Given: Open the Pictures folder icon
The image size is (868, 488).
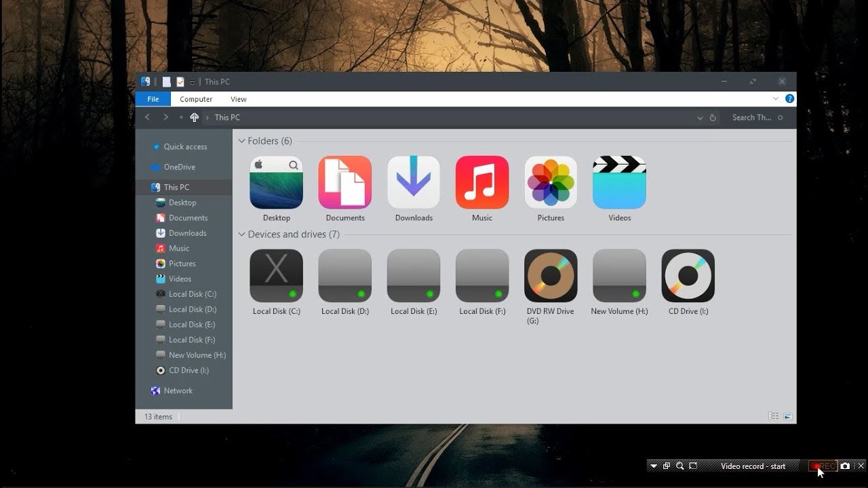Looking at the screenshot, I should (x=551, y=182).
